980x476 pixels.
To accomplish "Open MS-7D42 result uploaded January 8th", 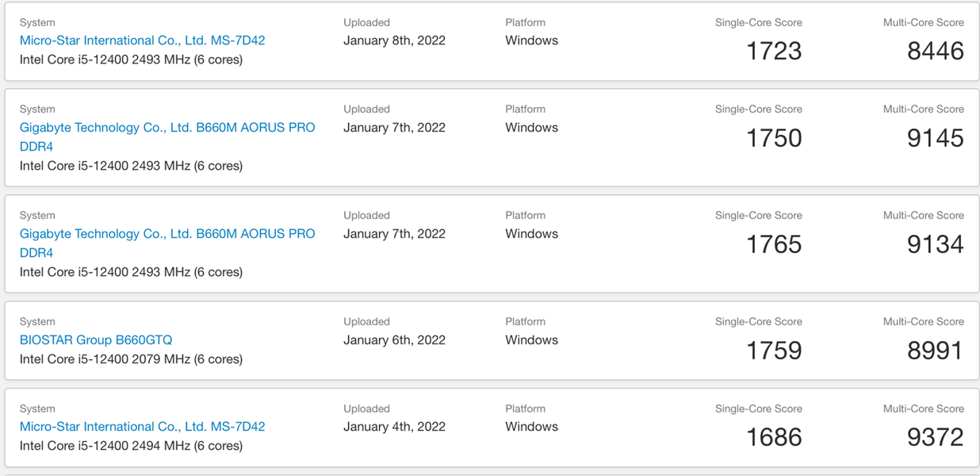I will click(x=142, y=40).
